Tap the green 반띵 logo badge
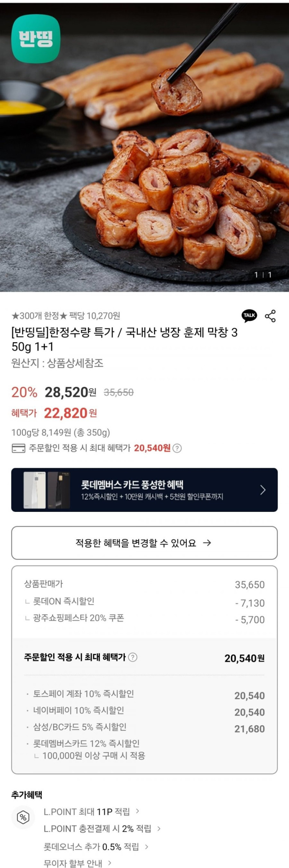Screen dimensions: 289x868 [x=36, y=39]
